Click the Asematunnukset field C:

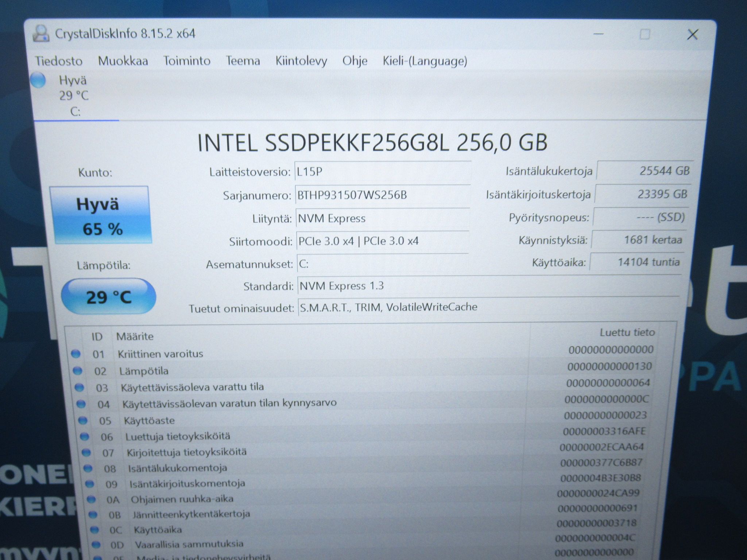pyautogui.click(x=383, y=264)
